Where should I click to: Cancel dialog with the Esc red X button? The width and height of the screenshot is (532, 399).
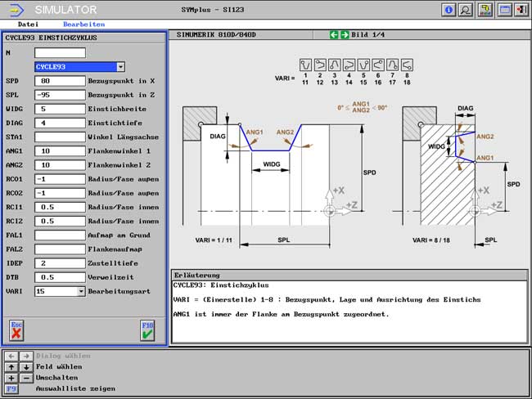(16, 330)
